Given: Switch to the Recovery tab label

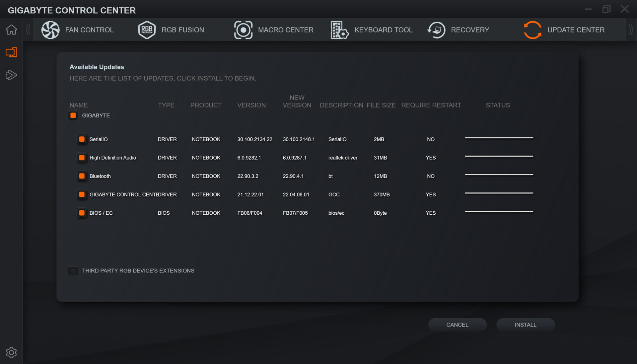Looking at the screenshot, I should (470, 30).
